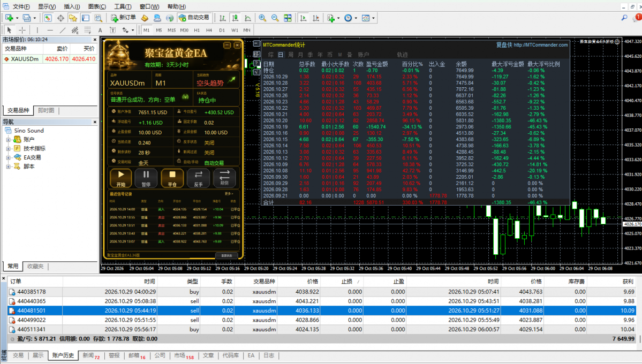Image resolution: width=642 pixels, height=364 pixels.
Task: Toggle the M1 timeframe button
Action: point(147,30)
